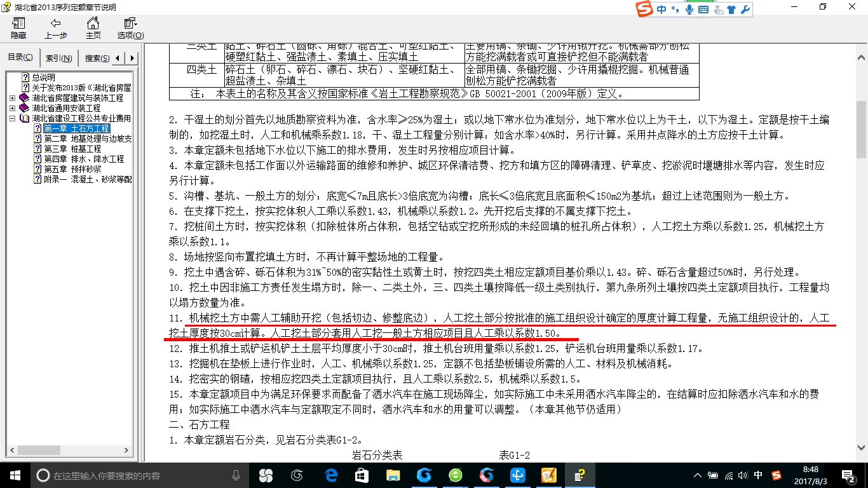868x488 pixels.
Task: Open the orange notes app on taskbar
Action: tap(549, 475)
